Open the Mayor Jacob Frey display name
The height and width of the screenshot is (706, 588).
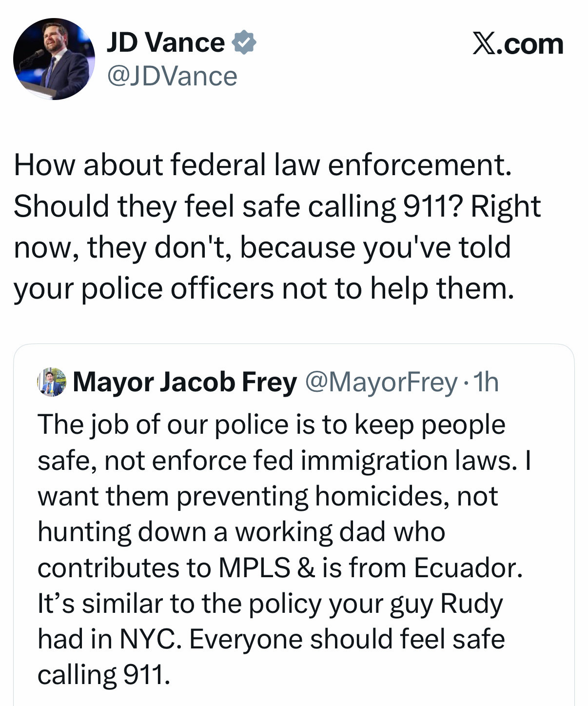185,382
